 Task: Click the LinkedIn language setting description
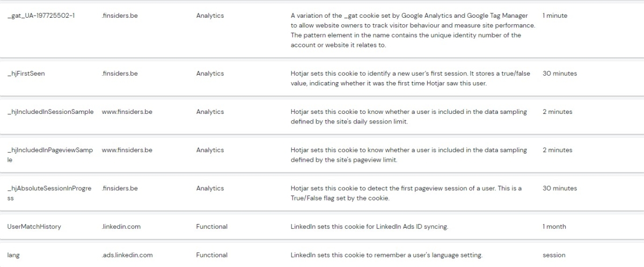pos(386,255)
